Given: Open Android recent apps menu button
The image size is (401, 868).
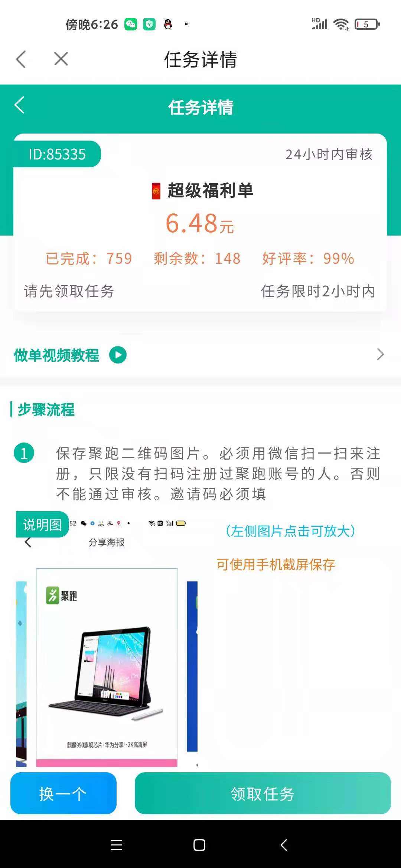Looking at the screenshot, I should [x=117, y=845].
